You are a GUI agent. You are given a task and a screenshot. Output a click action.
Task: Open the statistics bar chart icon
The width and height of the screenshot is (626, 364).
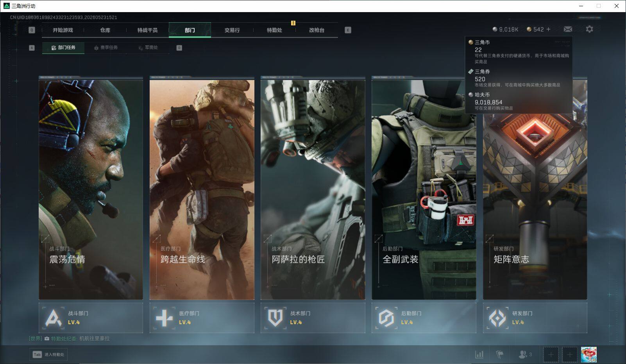click(x=479, y=355)
